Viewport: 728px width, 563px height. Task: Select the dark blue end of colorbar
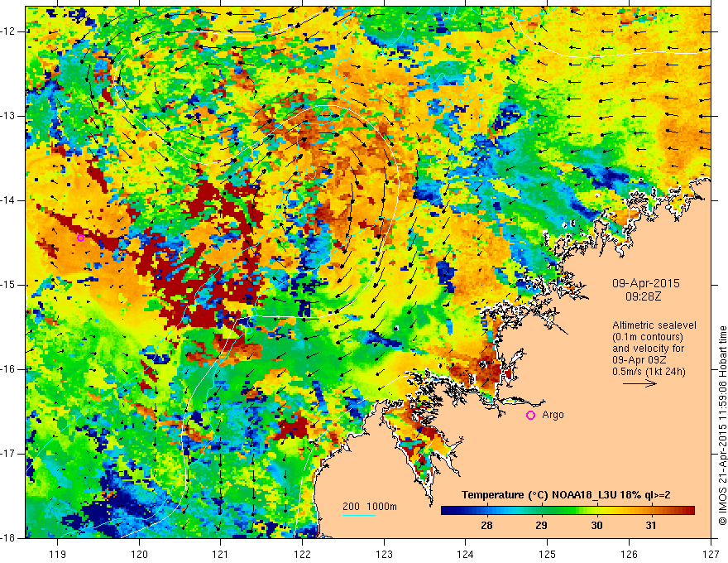point(449,511)
